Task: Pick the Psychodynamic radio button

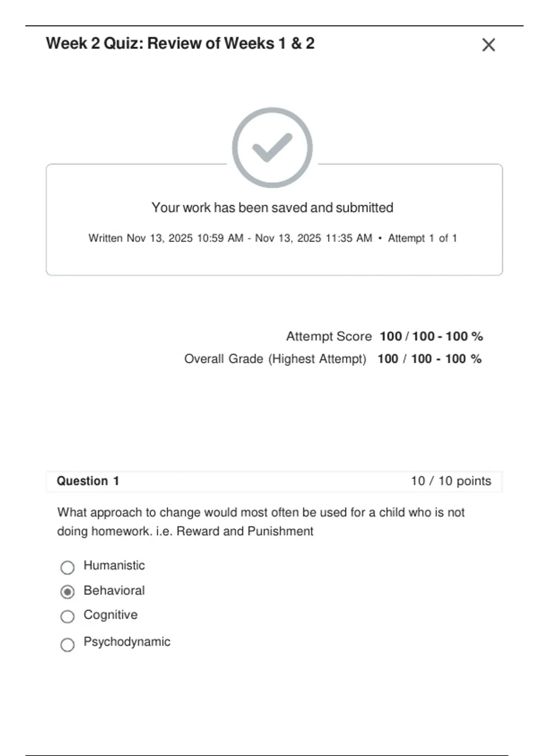Action: (68, 644)
